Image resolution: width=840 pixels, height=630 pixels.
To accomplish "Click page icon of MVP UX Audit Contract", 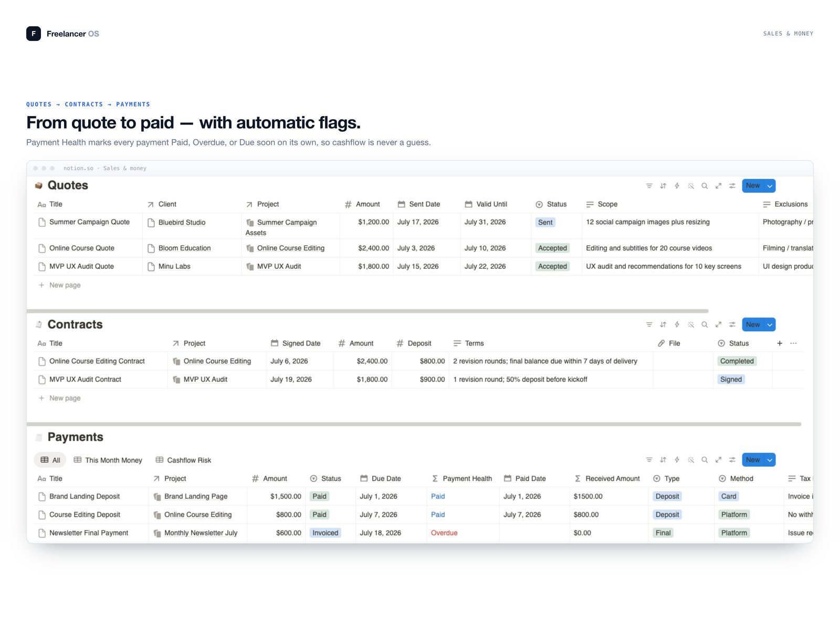I will (42, 379).
